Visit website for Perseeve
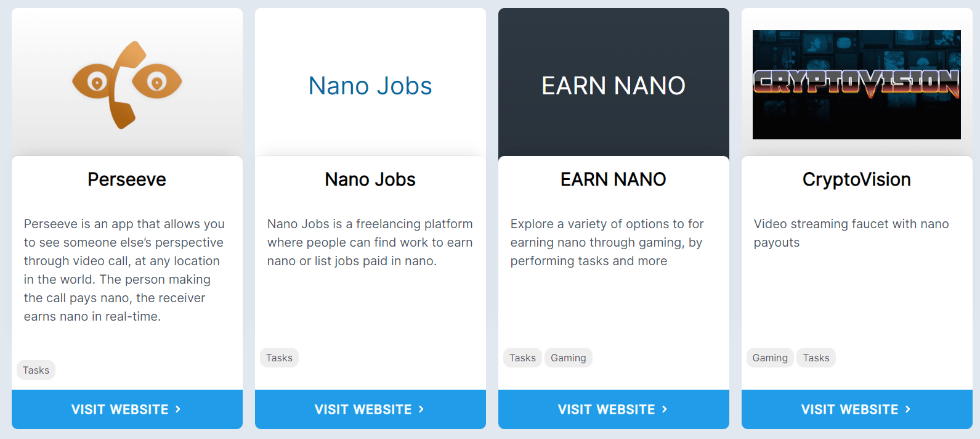Screen dimensions: 980x439 tap(127, 409)
